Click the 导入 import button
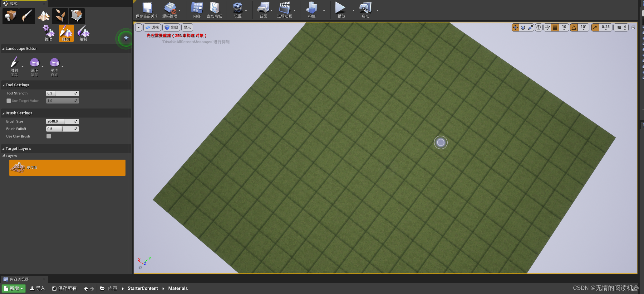The height and width of the screenshot is (294, 644). (37, 288)
